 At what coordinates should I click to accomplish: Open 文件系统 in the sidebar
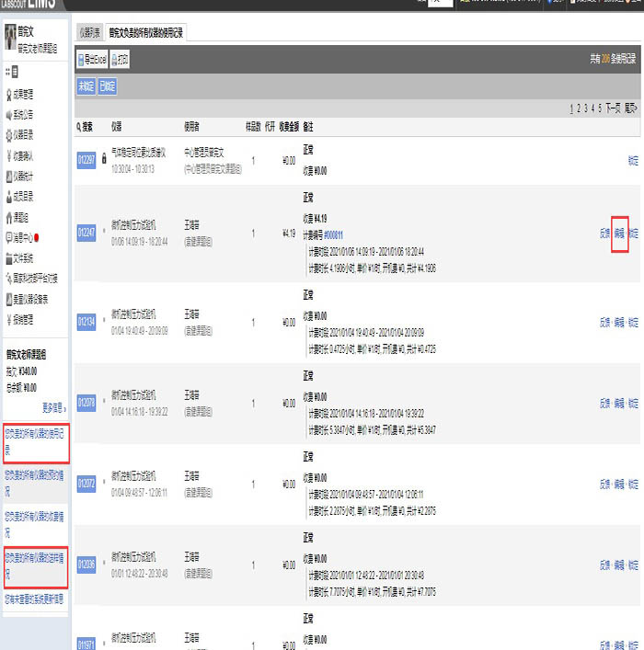click(x=25, y=257)
